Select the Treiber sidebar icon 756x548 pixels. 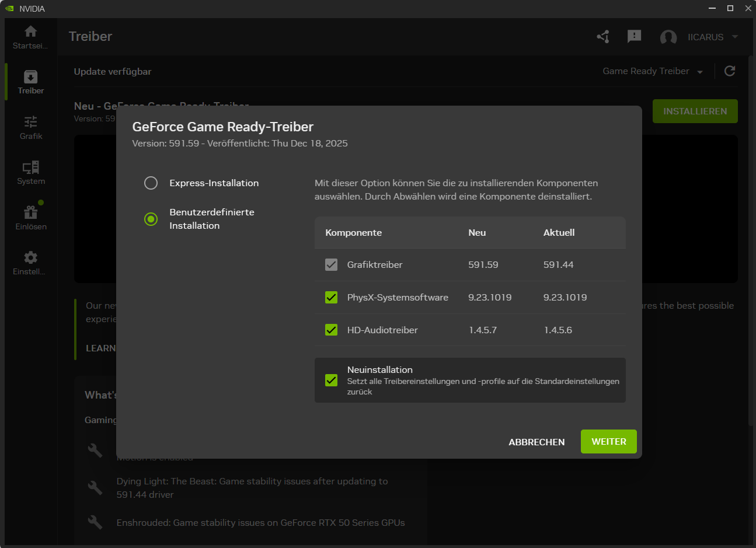pyautogui.click(x=31, y=77)
